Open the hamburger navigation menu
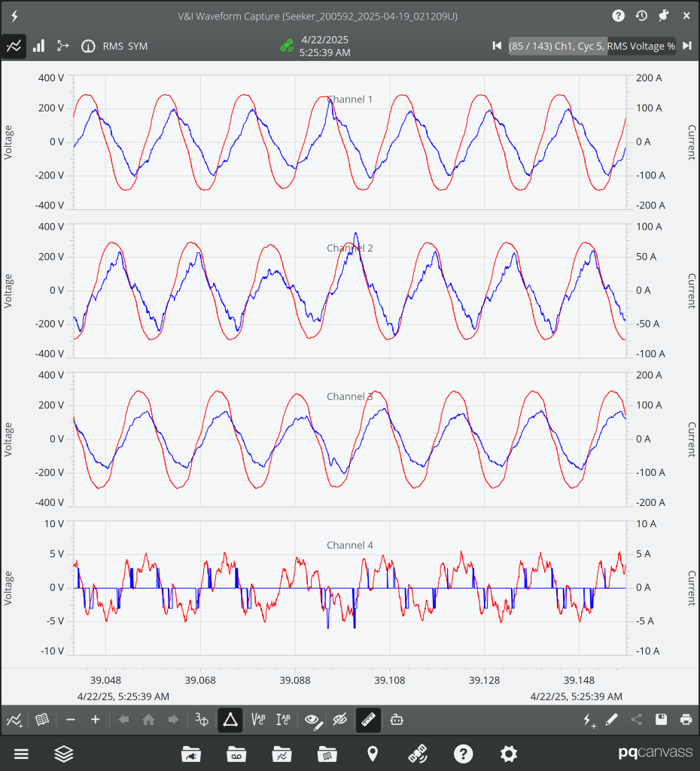 point(21,754)
